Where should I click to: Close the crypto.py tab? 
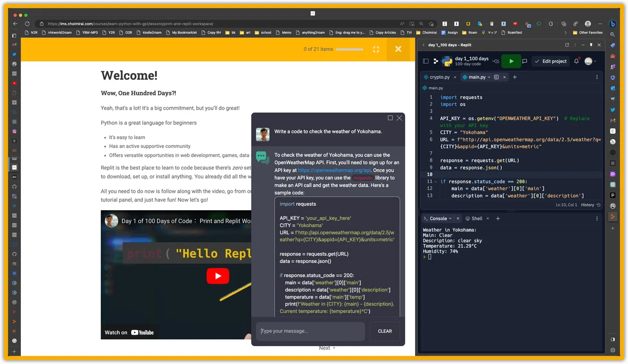coord(455,77)
